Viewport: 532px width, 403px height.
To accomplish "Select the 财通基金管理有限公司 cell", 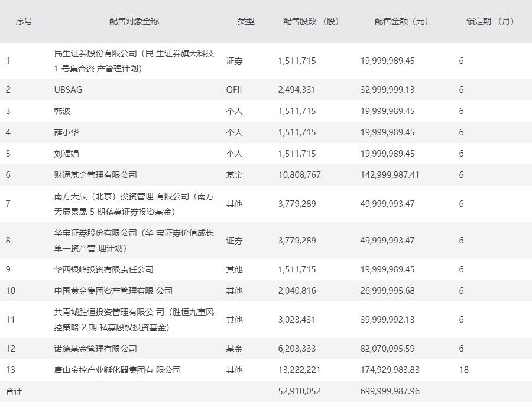I will pos(95,175).
